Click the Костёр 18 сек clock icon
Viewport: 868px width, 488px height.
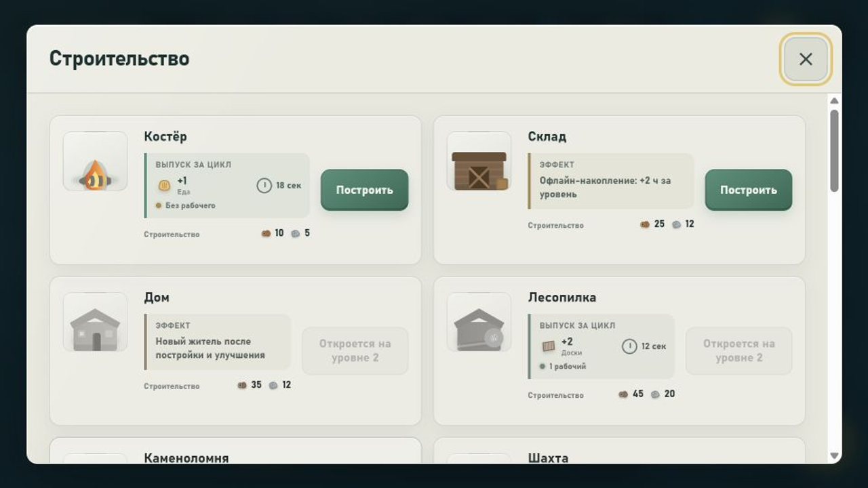[x=264, y=185]
